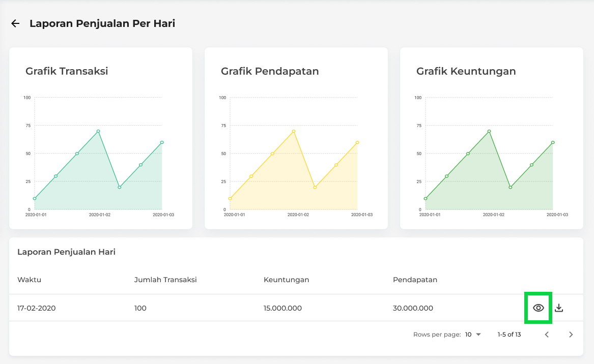Open the Rows per page dropdown
The width and height of the screenshot is (594, 364).
[473, 335]
